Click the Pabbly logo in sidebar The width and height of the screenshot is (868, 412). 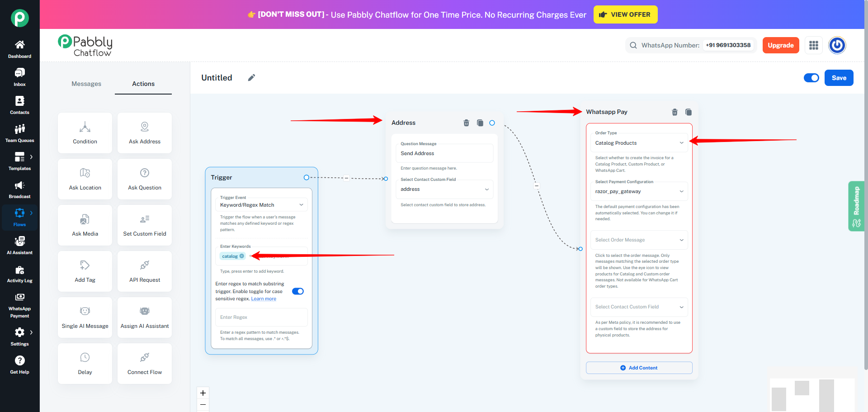click(19, 18)
